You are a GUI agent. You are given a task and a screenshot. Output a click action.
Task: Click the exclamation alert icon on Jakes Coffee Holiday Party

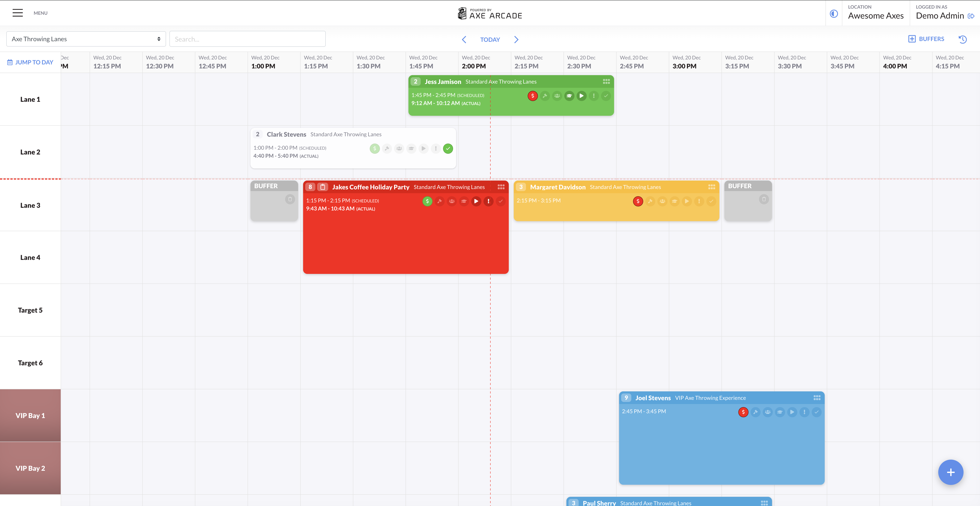click(488, 201)
